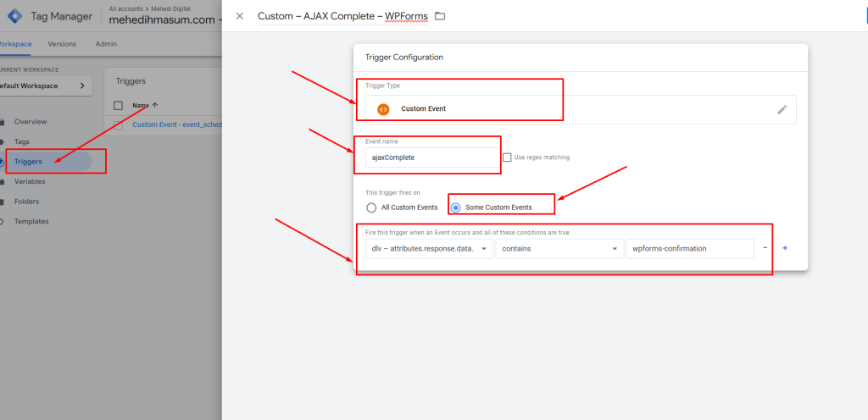Click the Event name field containing ajaxComplete
Screen dimensions: 868x420
pos(431,157)
